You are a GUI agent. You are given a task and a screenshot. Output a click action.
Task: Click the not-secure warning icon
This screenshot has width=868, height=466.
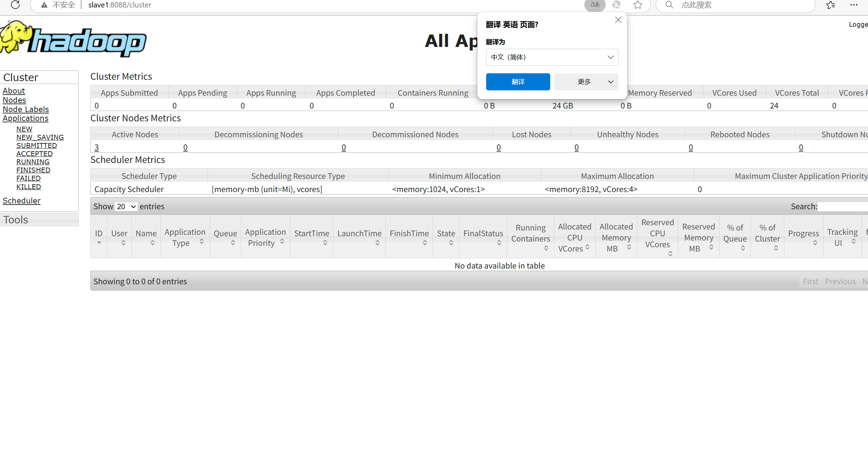click(44, 5)
